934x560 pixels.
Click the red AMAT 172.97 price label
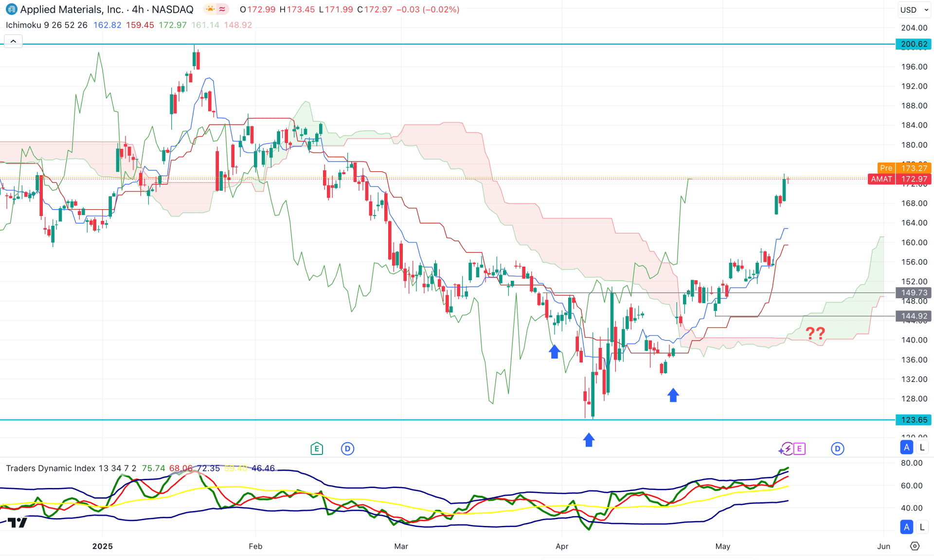click(899, 179)
